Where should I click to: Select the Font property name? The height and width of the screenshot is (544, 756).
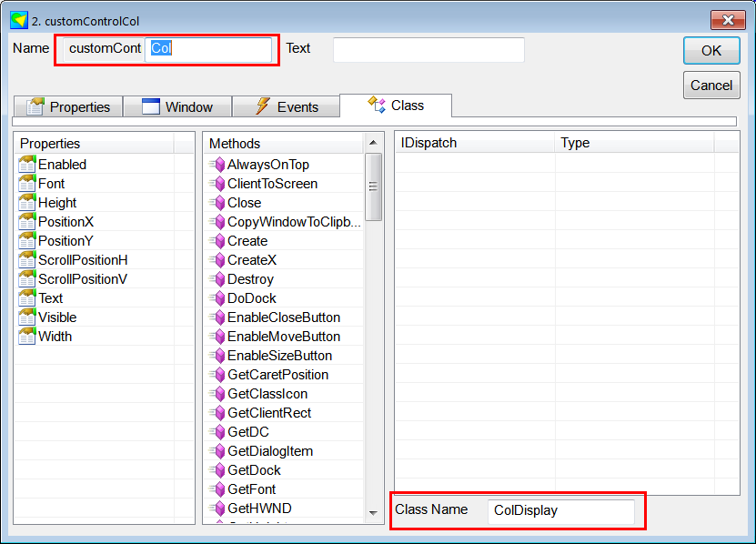(x=51, y=184)
